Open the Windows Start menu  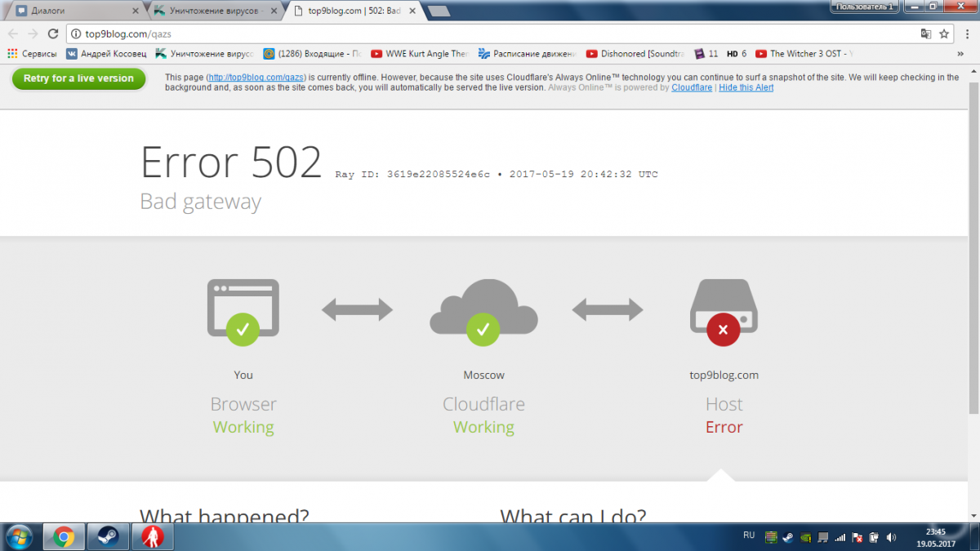click(x=18, y=537)
